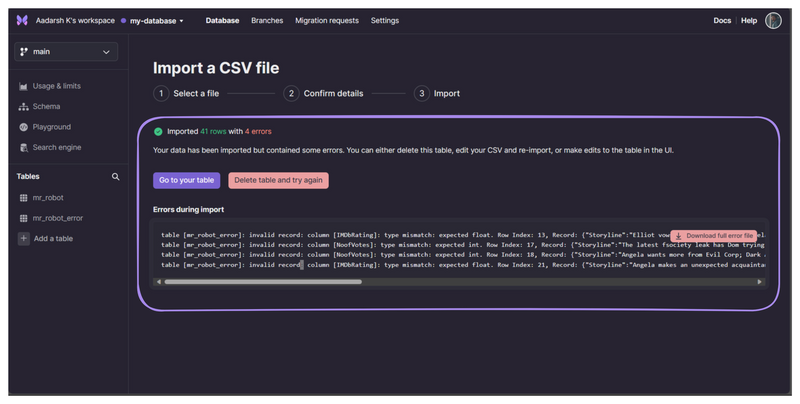Click Download full error file button
Viewport: 800px width, 404px height.
pyautogui.click(x=714, y=236)
